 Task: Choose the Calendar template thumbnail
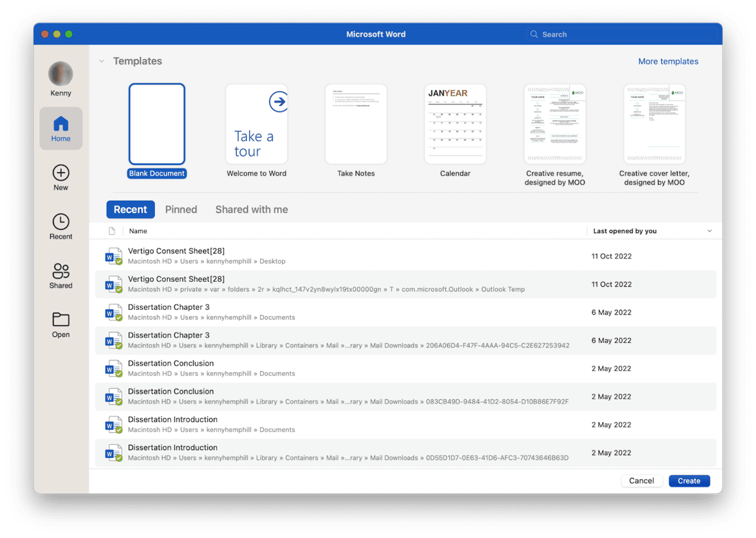pyautogui.click(x=455, y=124)
